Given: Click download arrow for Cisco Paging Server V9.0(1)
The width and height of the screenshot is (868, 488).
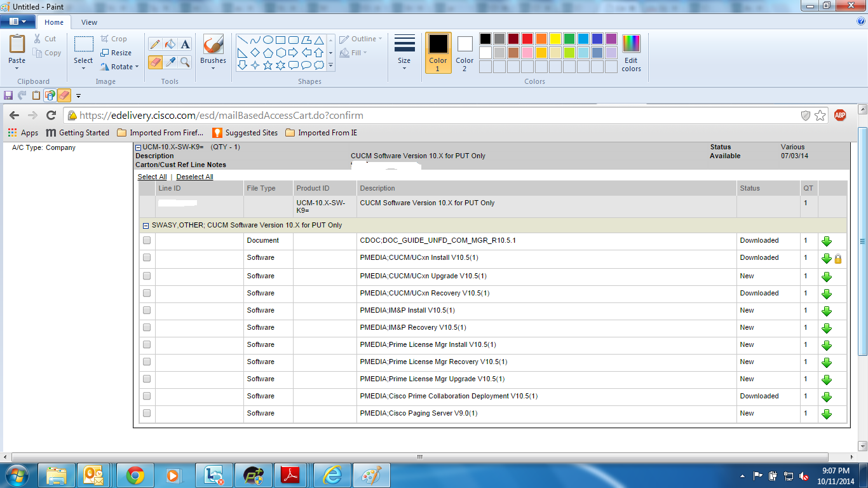Looking at the screenshot, I should [827, 414].
